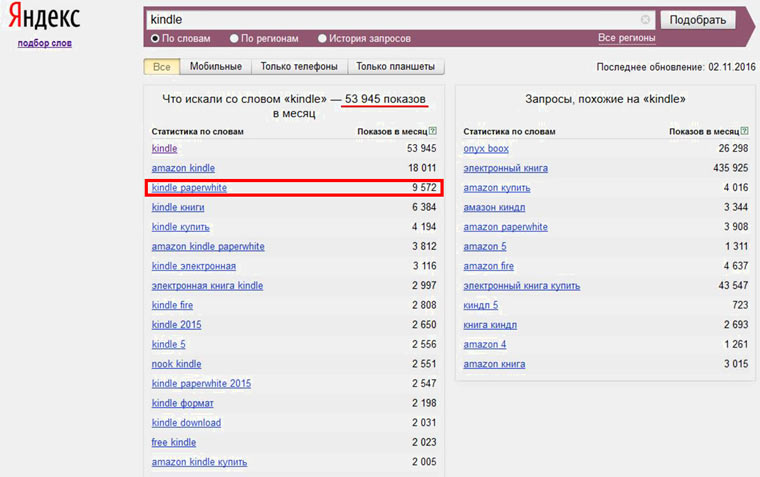The height and width of the screenshot is (477, 760).
Task: Open the 'amazon купить' similar query link
Action: coord(497,188)
